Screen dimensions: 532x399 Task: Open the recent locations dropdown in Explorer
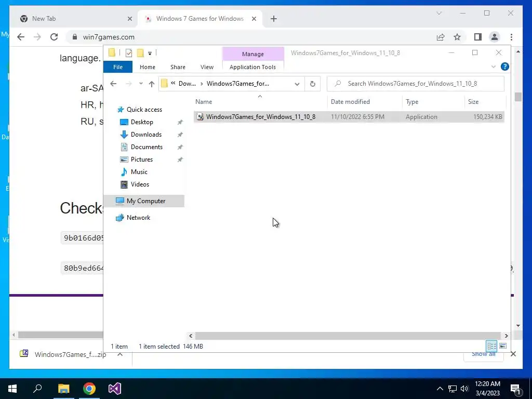tap(141, 84)
